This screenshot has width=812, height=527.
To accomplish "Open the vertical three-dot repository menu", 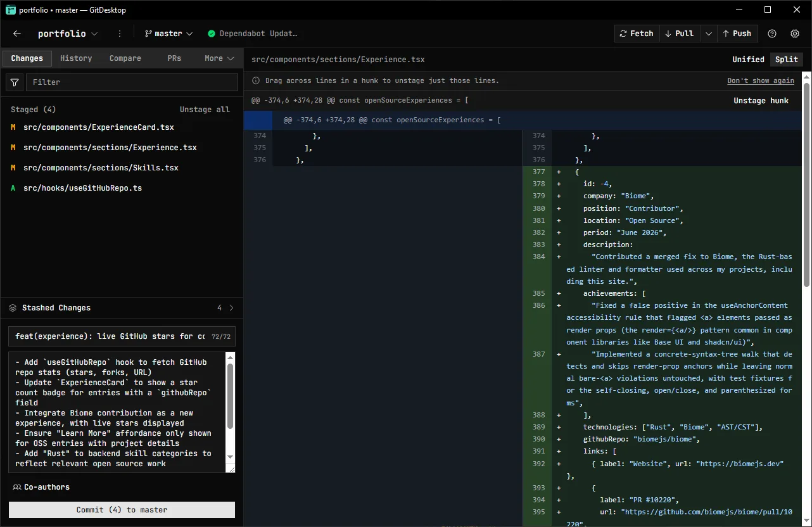I will click(x=120, y=34).
